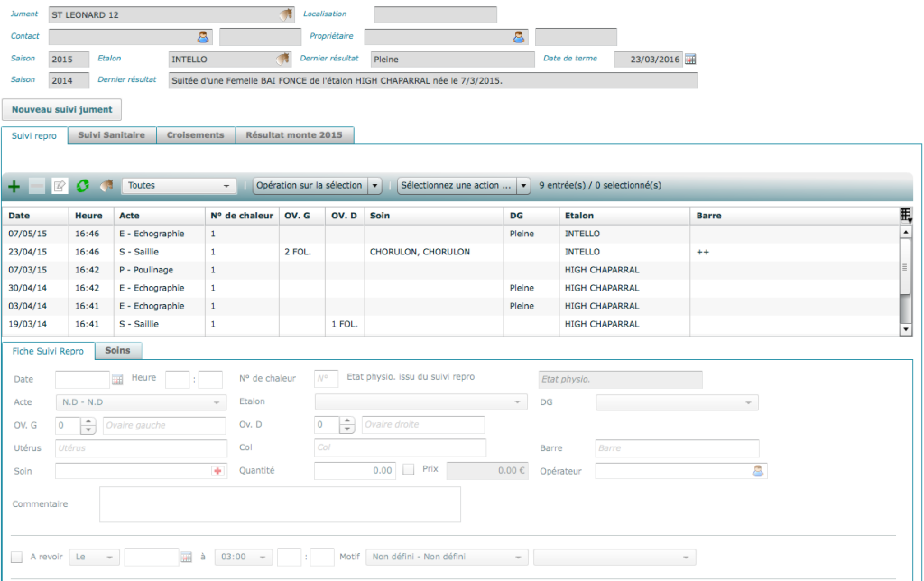Click the Utérus input field

pyautogui.click(x=141, y=448)
